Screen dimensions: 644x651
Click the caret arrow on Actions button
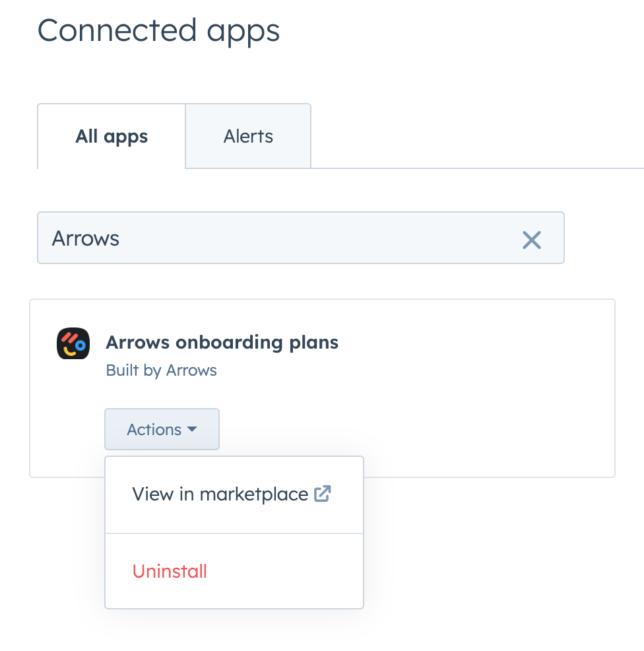click(192, 429)
